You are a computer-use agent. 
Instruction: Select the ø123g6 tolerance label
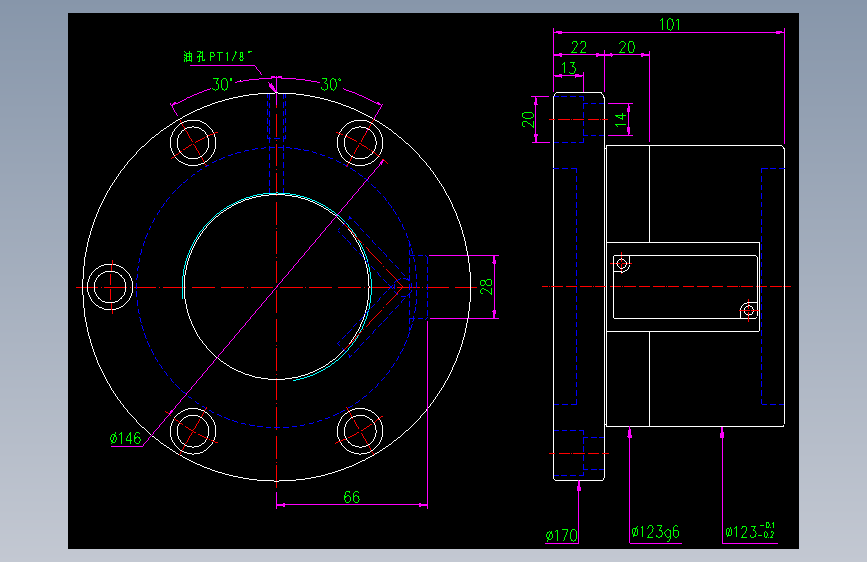click(x=655, y=533)
